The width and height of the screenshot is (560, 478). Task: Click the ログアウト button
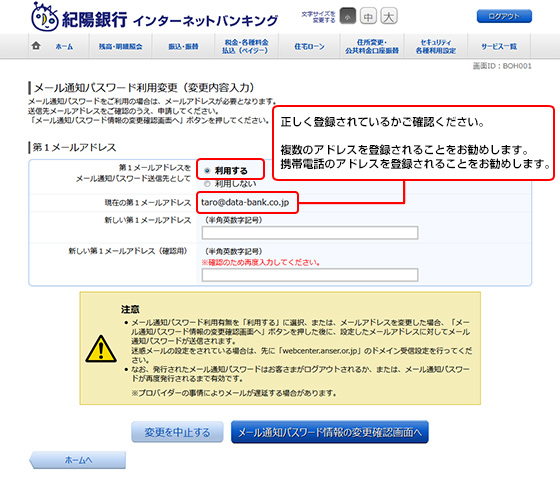tap(504, 16)
